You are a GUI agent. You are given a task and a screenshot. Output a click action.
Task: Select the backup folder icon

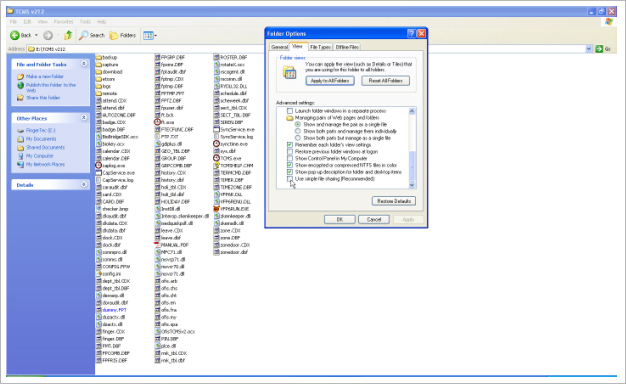pos(99,57)
